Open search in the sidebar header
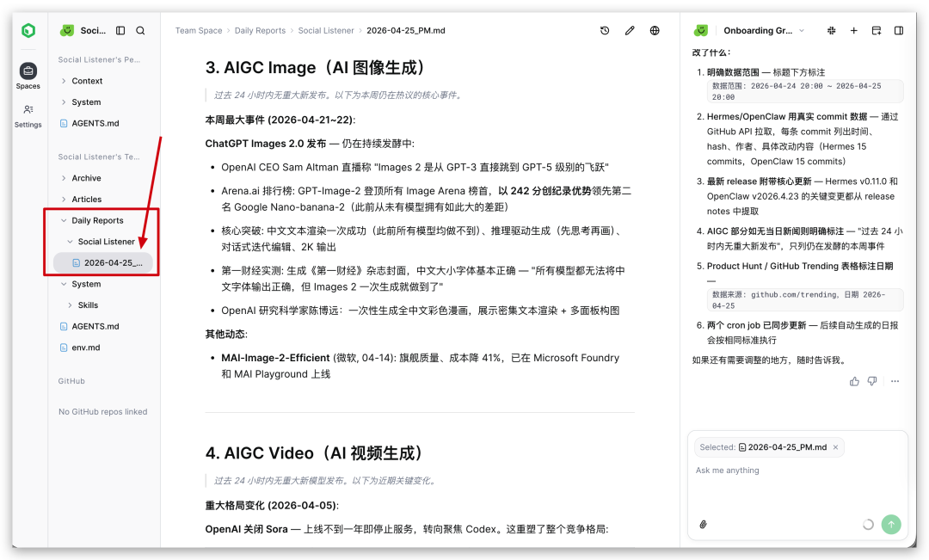The width and height of the screenshot is (929, 560). (140, 30)
